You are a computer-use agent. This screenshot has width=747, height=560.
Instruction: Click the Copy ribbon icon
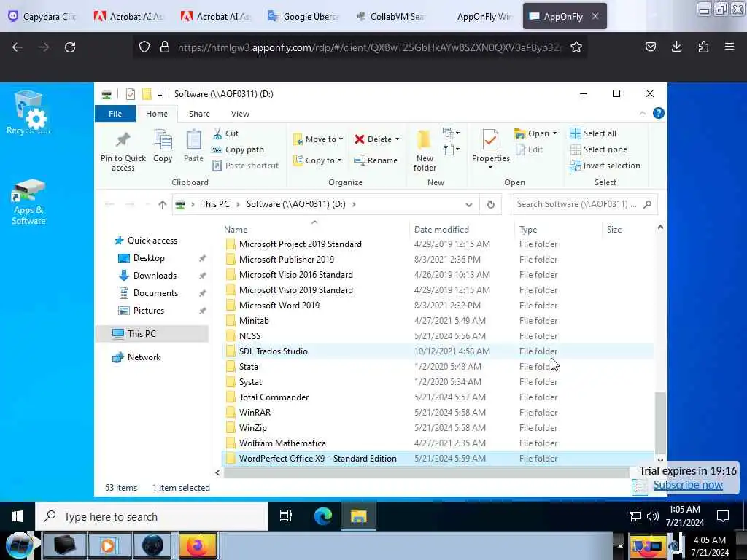tap(163, 140)
